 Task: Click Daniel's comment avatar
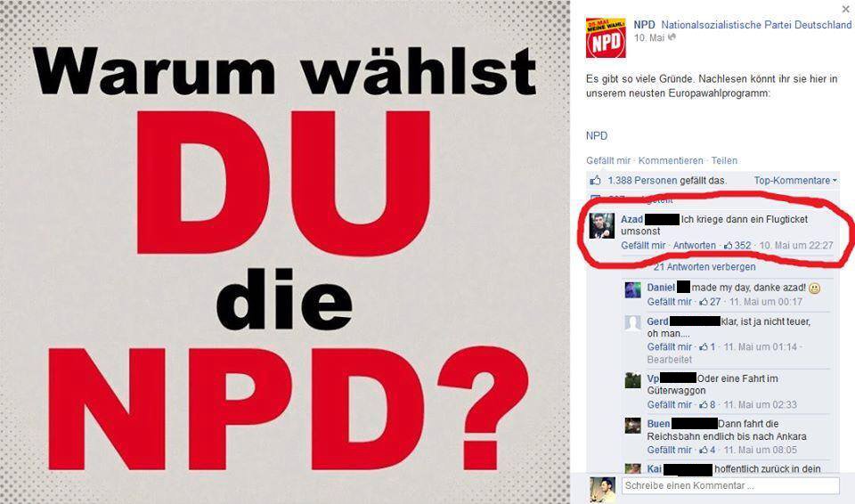point(632,289)
